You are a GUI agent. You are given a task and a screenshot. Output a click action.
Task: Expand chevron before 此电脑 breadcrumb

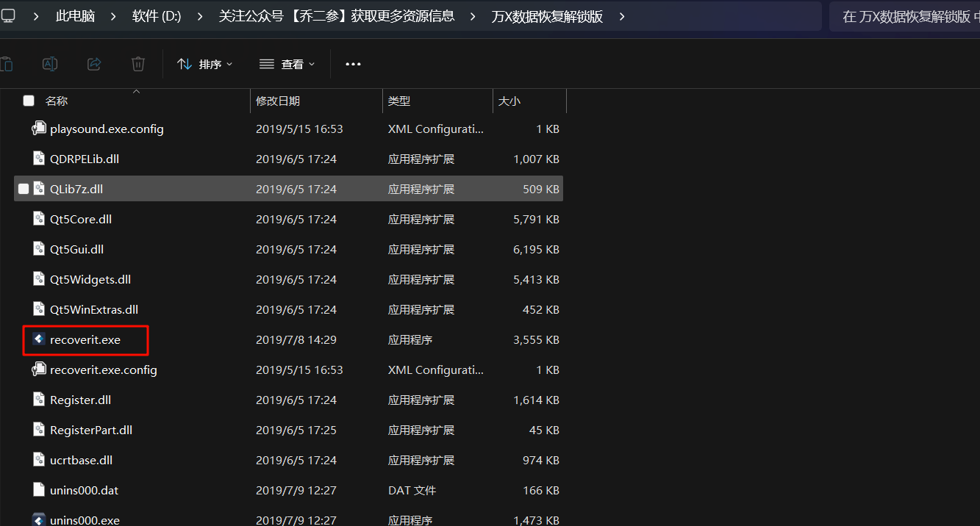(36, 16)
